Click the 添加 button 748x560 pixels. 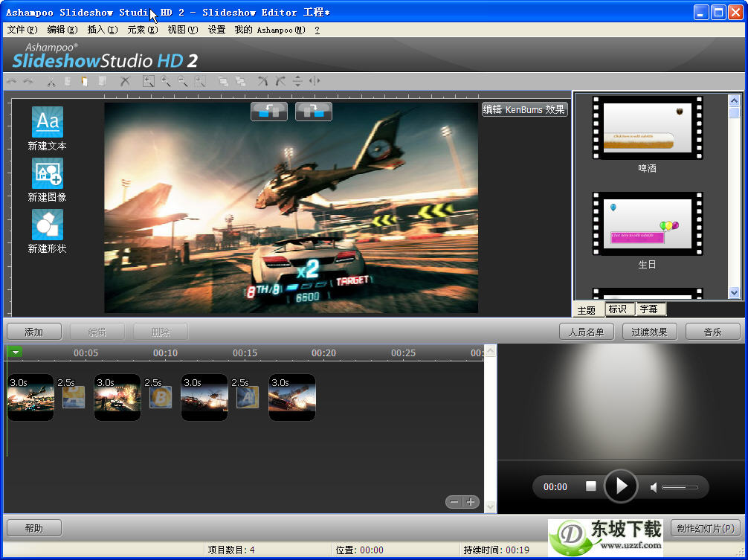pos(34,332)
